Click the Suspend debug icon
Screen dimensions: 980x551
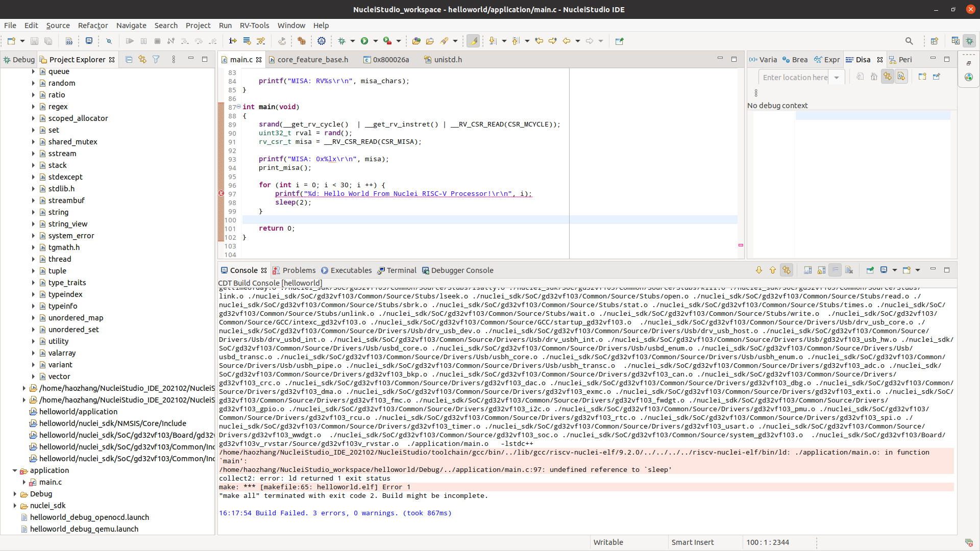click(143, 41)
